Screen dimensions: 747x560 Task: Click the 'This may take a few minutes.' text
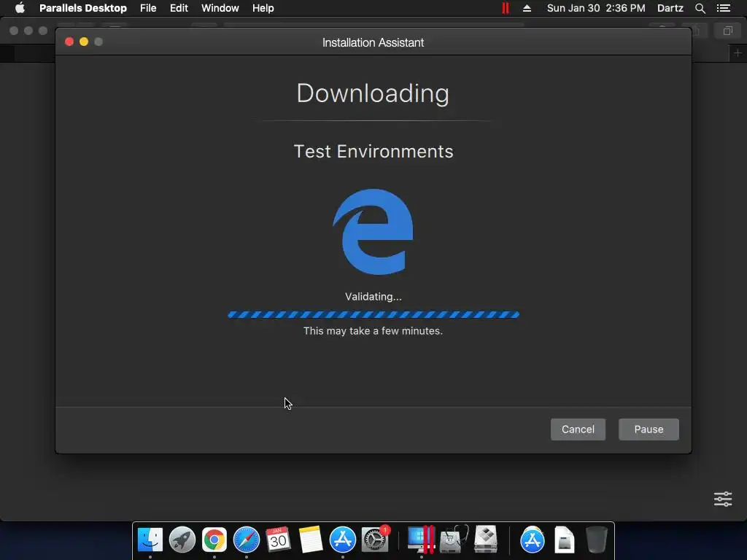pos(373,331)
